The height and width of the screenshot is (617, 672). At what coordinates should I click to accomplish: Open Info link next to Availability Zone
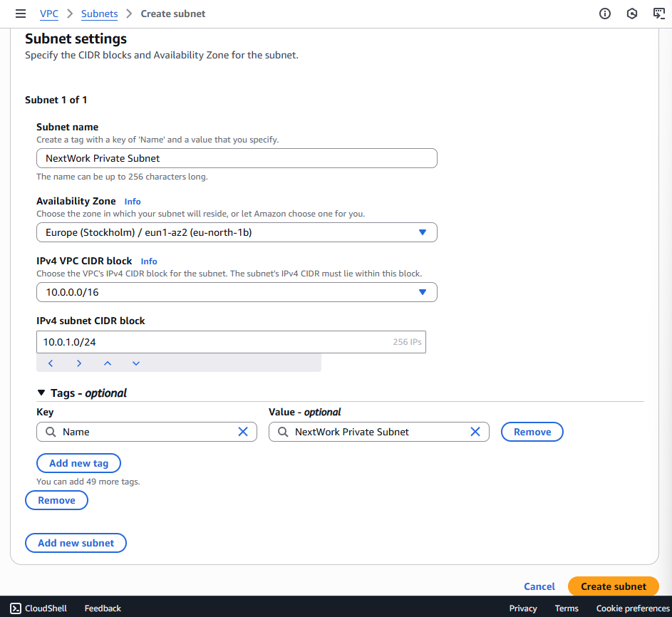point(133,202)
